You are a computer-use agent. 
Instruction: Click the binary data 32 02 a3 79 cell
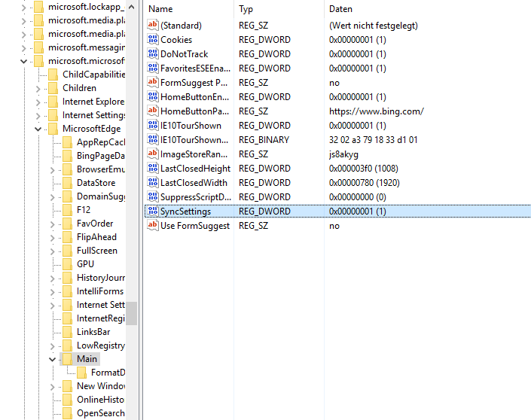[x=373, y=140]
